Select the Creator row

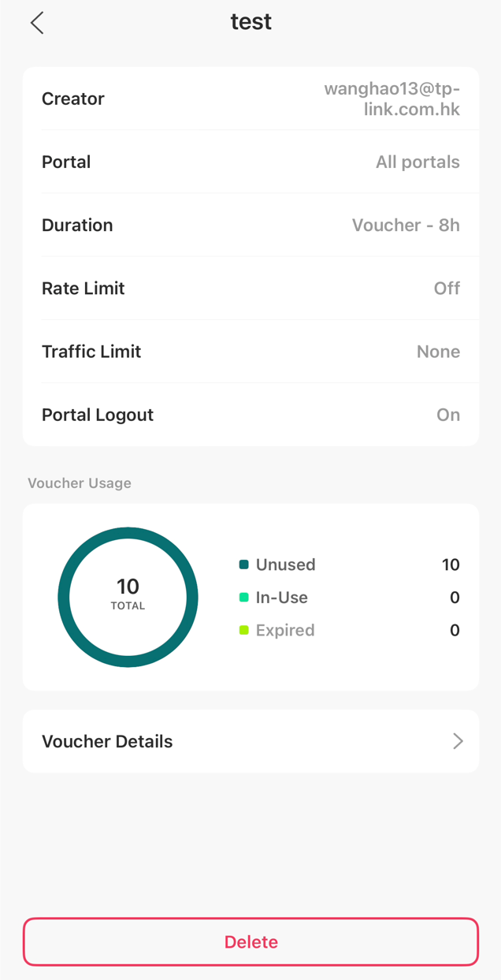(x=250, y=99)
